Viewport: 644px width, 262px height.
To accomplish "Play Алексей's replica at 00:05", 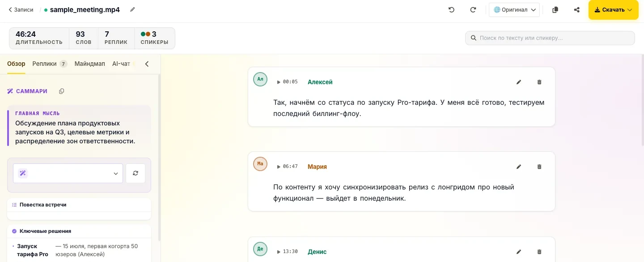I will (287, 82).
